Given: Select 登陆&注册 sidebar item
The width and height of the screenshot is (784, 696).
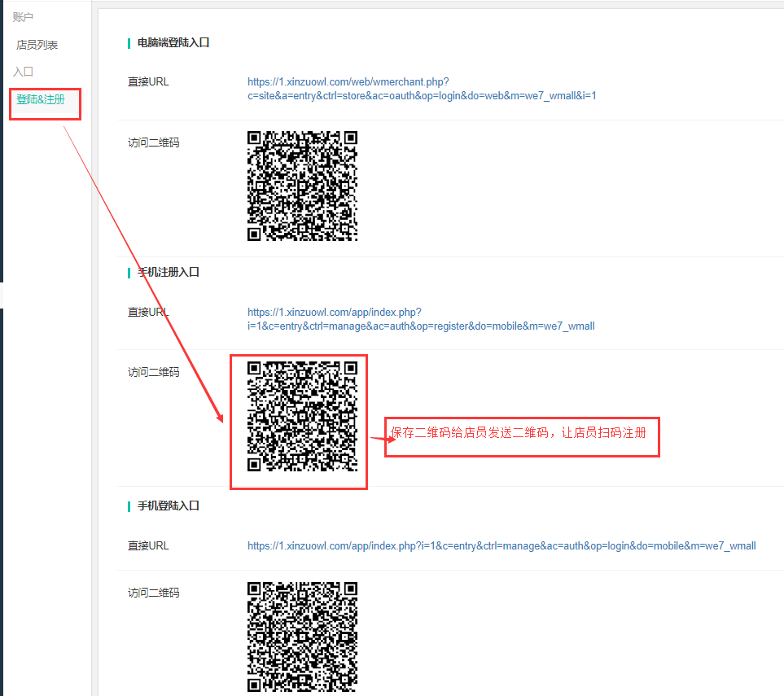Looking at the screenshot, I should coord(41,99).
